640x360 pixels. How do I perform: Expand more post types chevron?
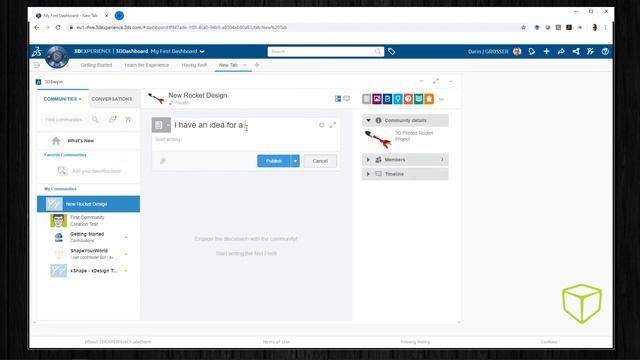tap(441, 99)
